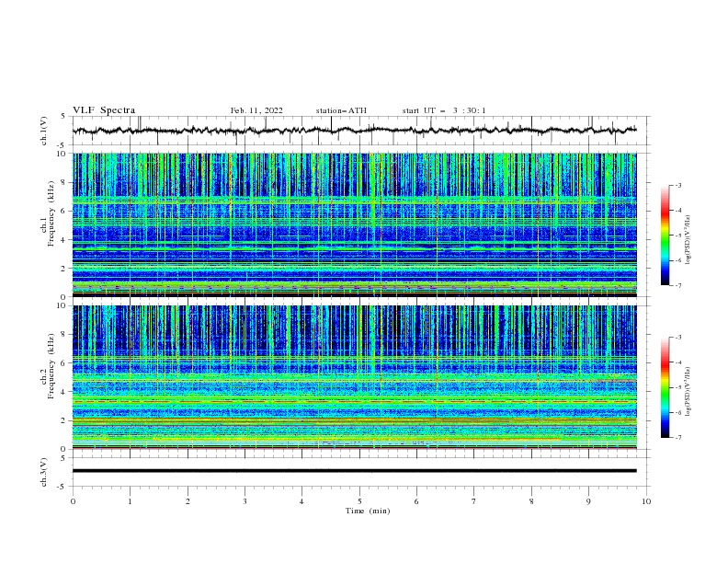Click the "Time (min)" axis label

point(368,511)
